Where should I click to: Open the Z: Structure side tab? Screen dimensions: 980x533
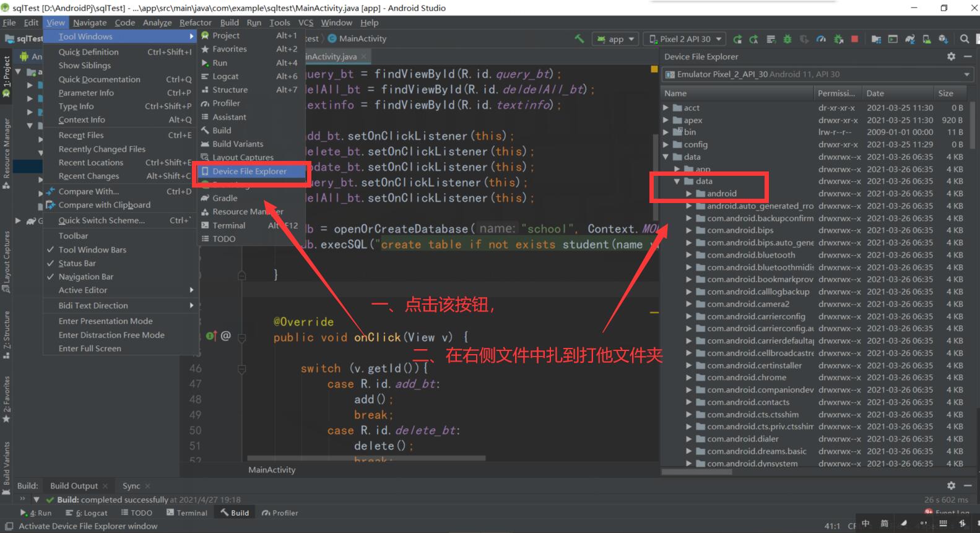[6, 335]
